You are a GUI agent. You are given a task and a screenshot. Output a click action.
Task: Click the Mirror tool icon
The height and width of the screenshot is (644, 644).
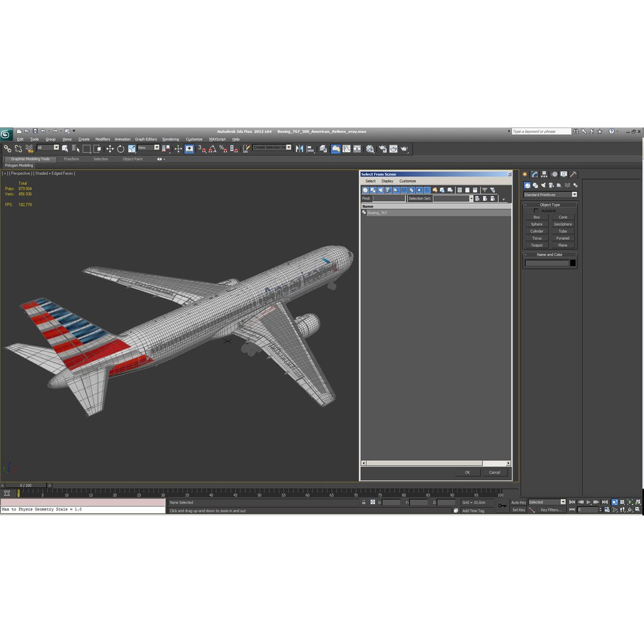299,148
